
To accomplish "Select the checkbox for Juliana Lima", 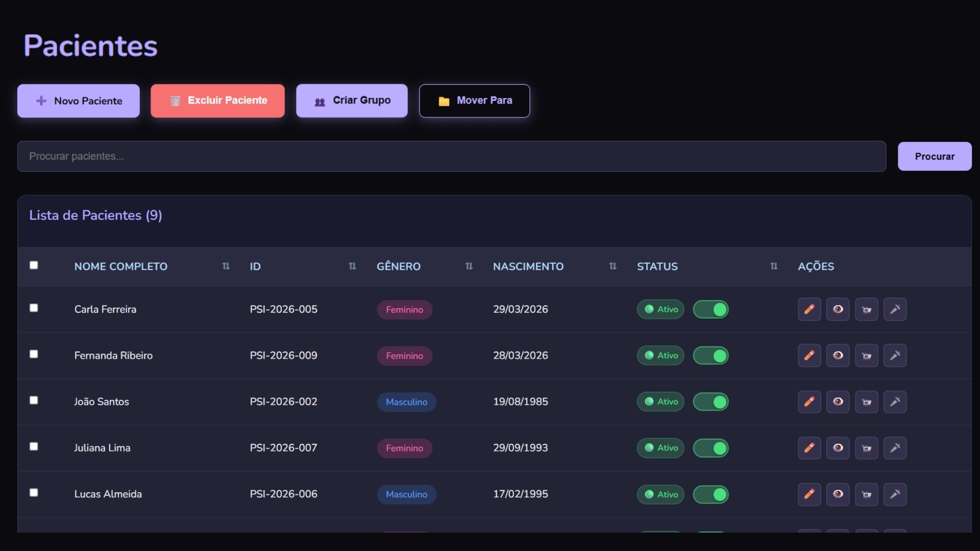I will click(34, 446).
